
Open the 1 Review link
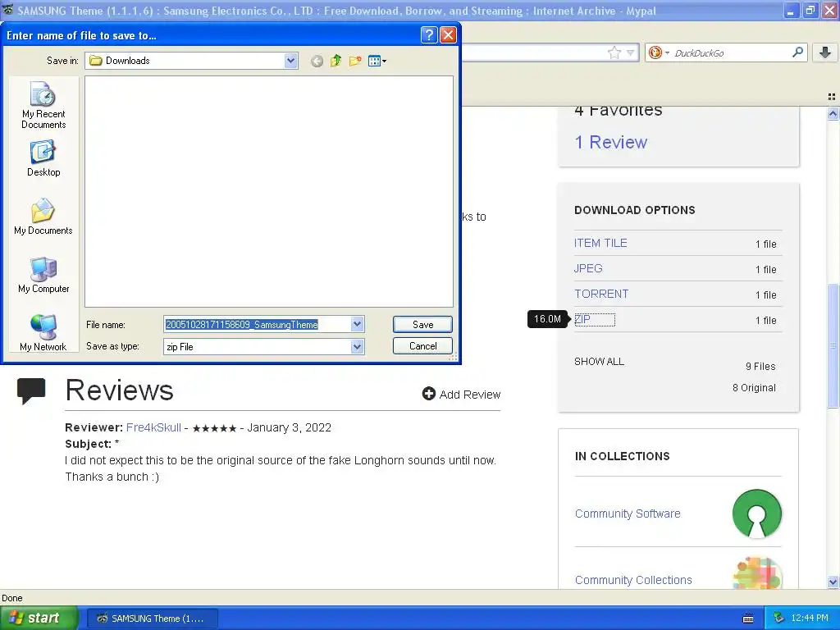coord(610,142)
